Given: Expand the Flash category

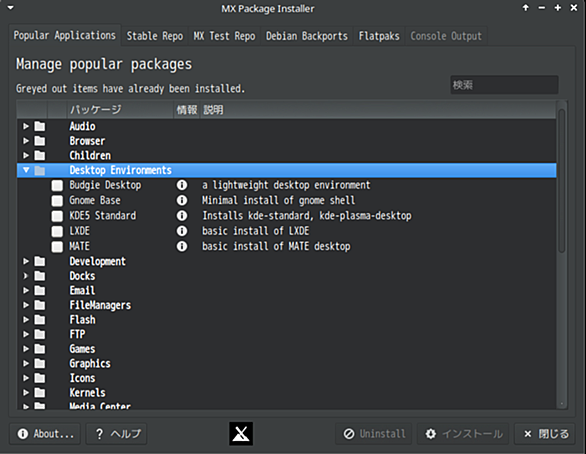Looking at the screenshot, I should click(x=26, y=319).
